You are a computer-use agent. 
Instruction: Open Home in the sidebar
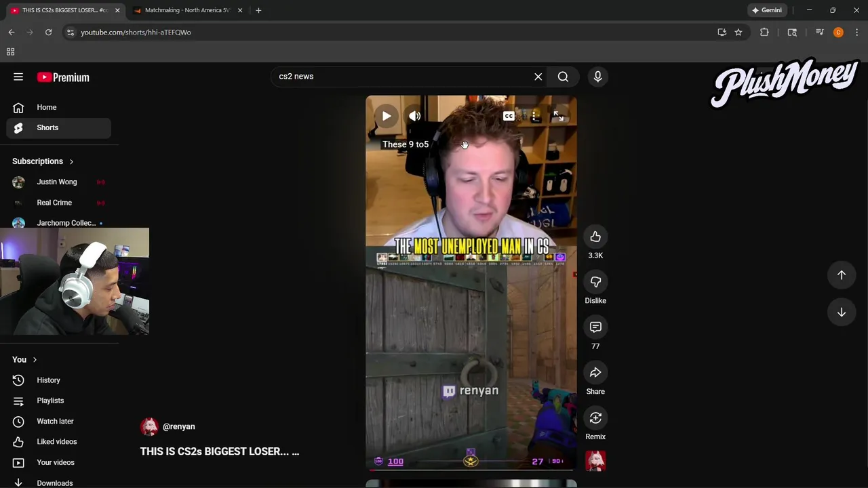[59, 107]
